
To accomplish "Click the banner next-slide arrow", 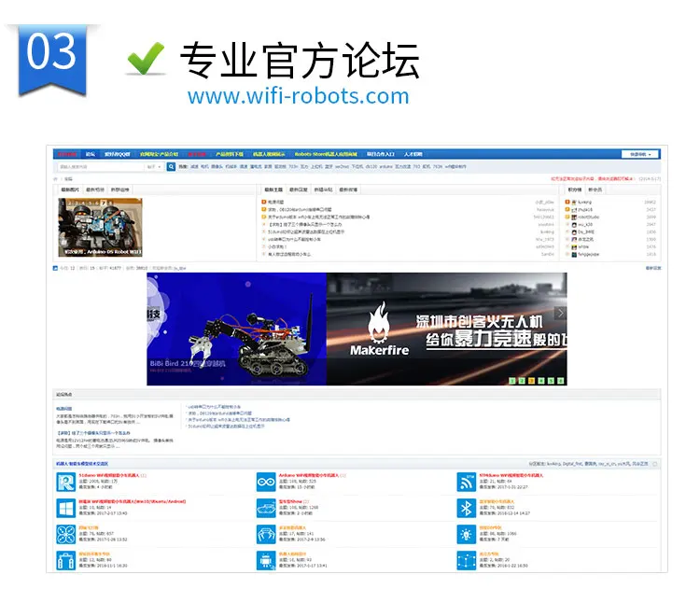I will click(560, 313).
